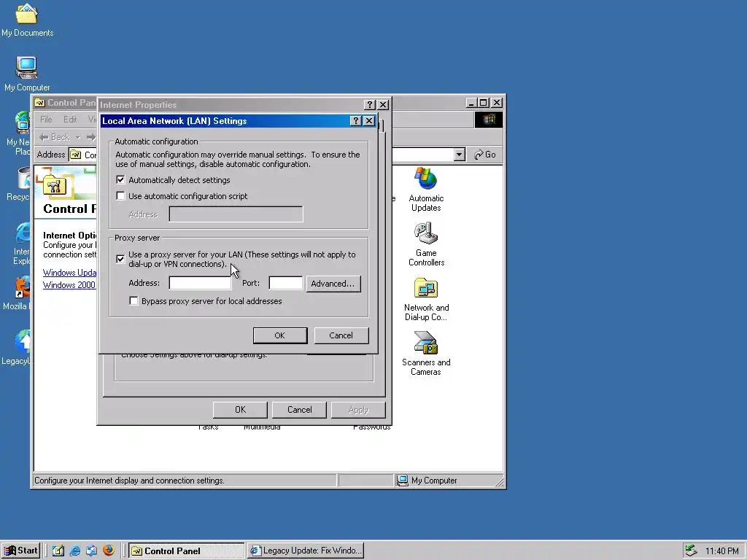Click the Show Desktop quick launch icon
The width and height of the screenshot is (747, 560).
[x=58, y=551]
